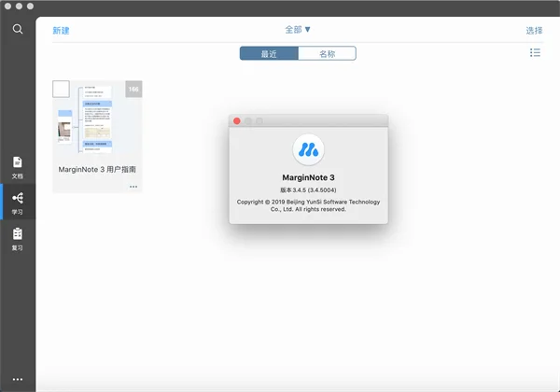The width and height of the screenshot is (560, 392).
Task: Open the search magnifier in sidebar
Action: coord(18,29)
